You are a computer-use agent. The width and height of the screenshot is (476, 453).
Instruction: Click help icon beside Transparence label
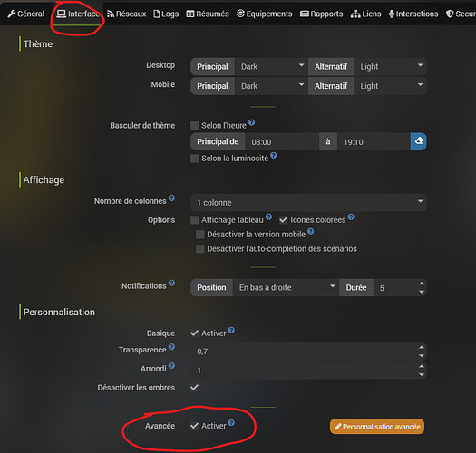tap(171, 347)
